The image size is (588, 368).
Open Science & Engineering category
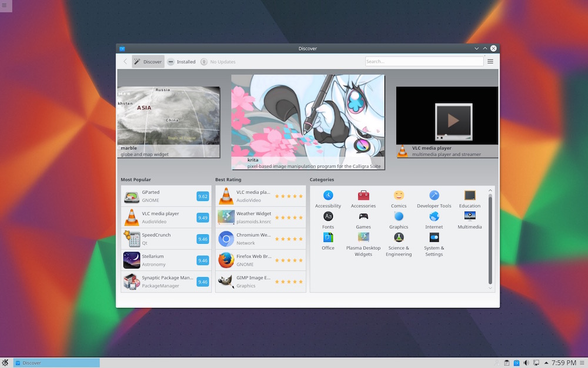399,244
